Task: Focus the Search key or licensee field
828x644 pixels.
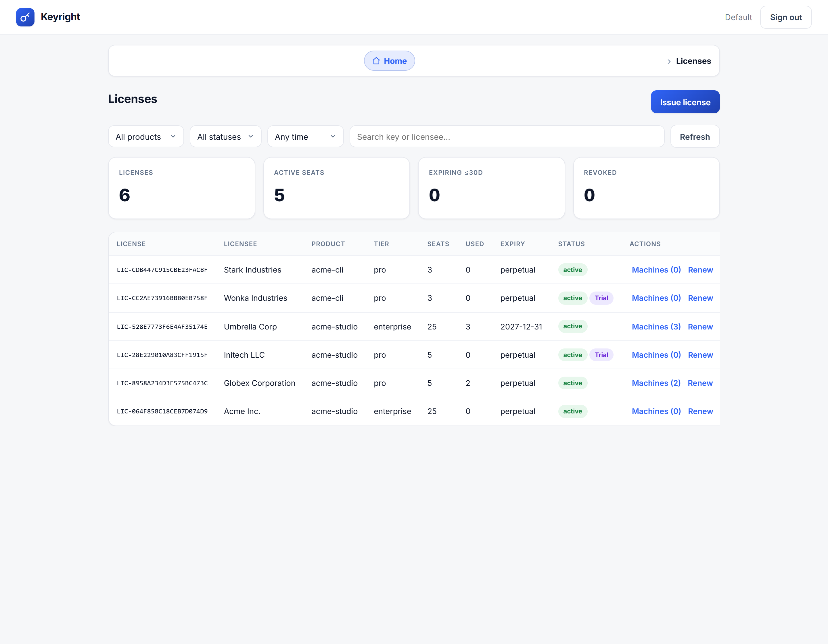Action: pos(507,137)
